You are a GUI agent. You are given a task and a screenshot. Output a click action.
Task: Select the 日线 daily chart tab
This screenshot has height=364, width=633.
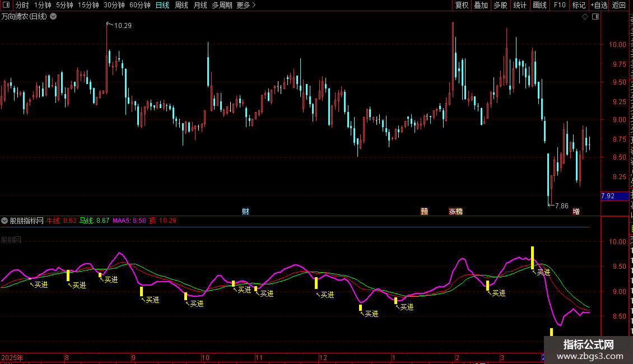tap(162, 5)
